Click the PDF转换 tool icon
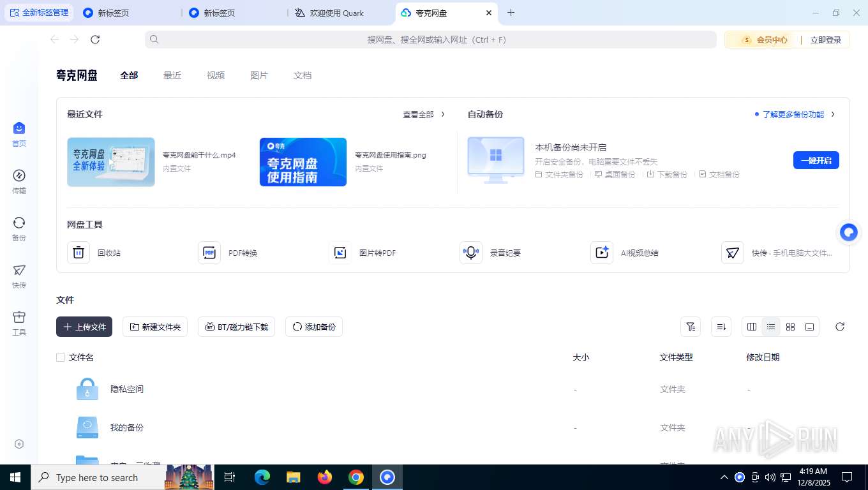The width and height of the screenshot is (868, 490). 209,253
